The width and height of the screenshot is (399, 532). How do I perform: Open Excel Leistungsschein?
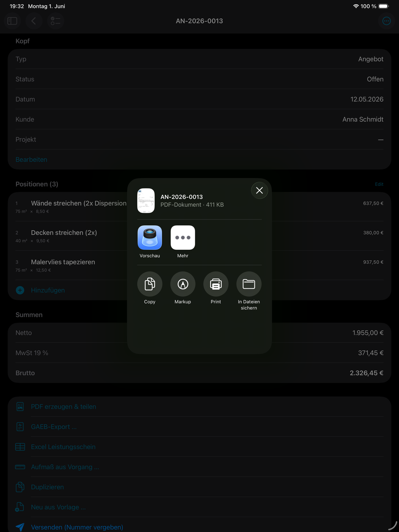[x=63, y=447]
